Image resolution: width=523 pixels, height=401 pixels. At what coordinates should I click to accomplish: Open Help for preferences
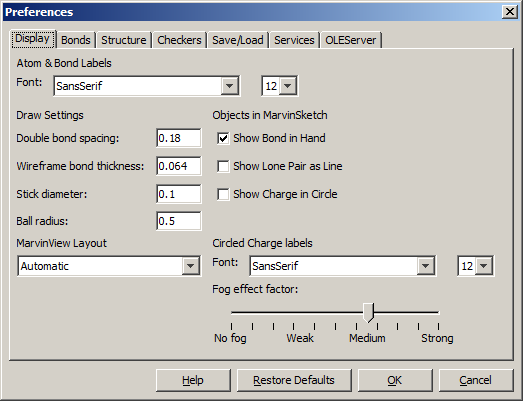click(x=193, y=380)
